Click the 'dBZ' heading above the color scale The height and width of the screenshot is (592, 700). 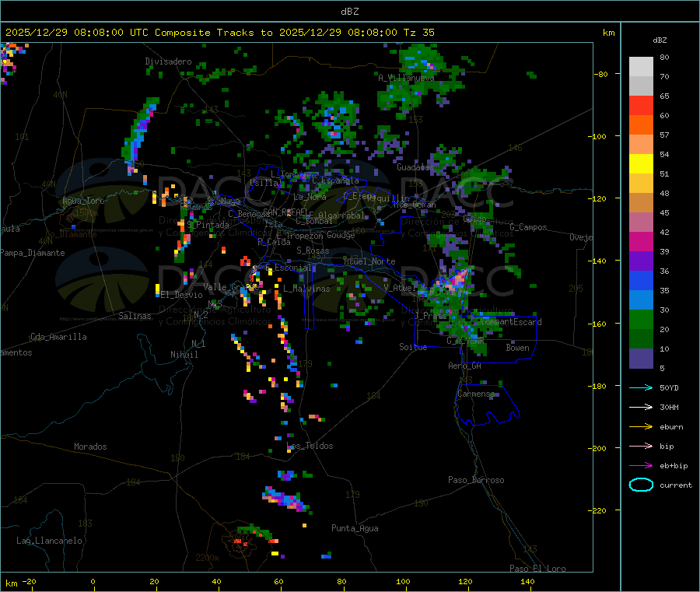[660, 40]
